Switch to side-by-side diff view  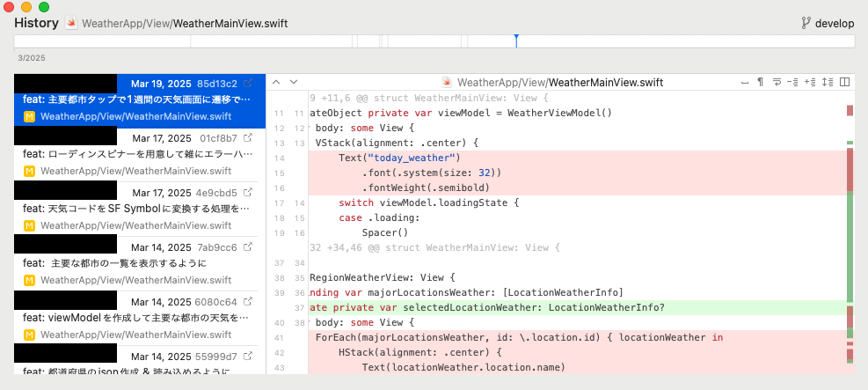(845, 83)
